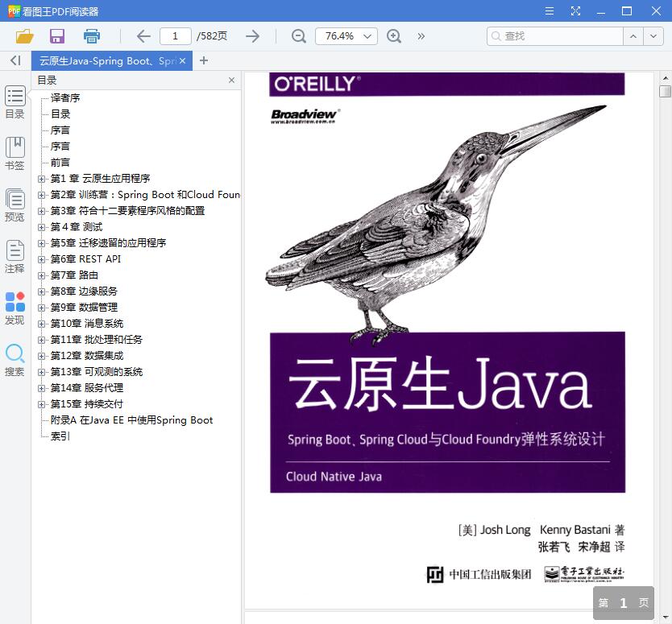Expand 第2章 训练营 chapter node
The width and height of the screenshot is (672, 624).
(42, 196)
